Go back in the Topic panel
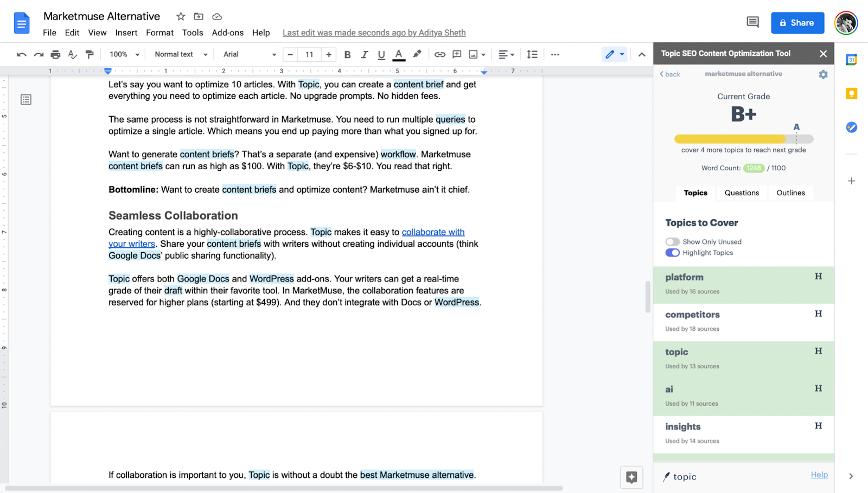The width and height of the screenshot is (868, 493). (669, 74)
